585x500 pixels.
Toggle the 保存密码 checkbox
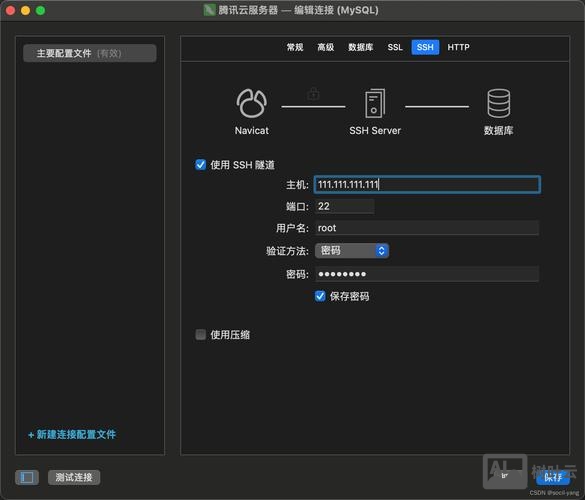(x=320, y=296)
